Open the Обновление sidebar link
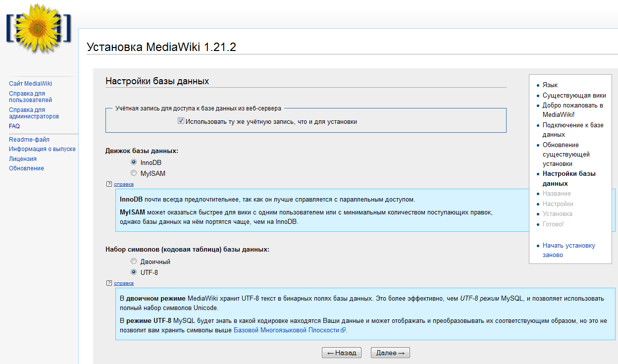This screenshot has width=618, height=364. [x=26, y=168]
